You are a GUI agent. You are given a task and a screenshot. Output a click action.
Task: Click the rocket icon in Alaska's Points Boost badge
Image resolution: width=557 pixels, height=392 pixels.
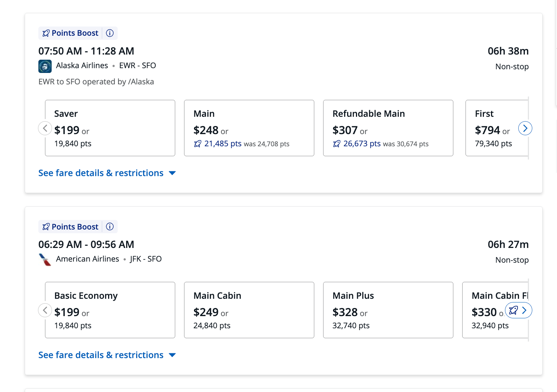tap(46, 33)
